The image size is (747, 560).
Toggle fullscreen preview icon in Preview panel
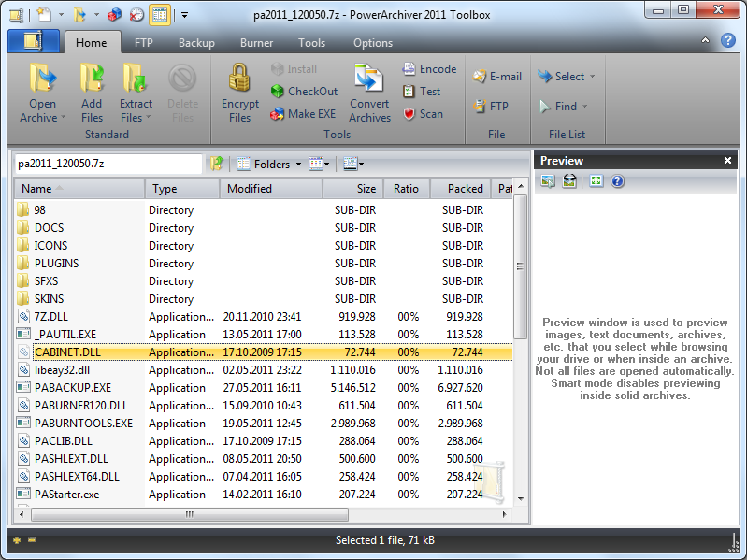[x=596, y=181]
